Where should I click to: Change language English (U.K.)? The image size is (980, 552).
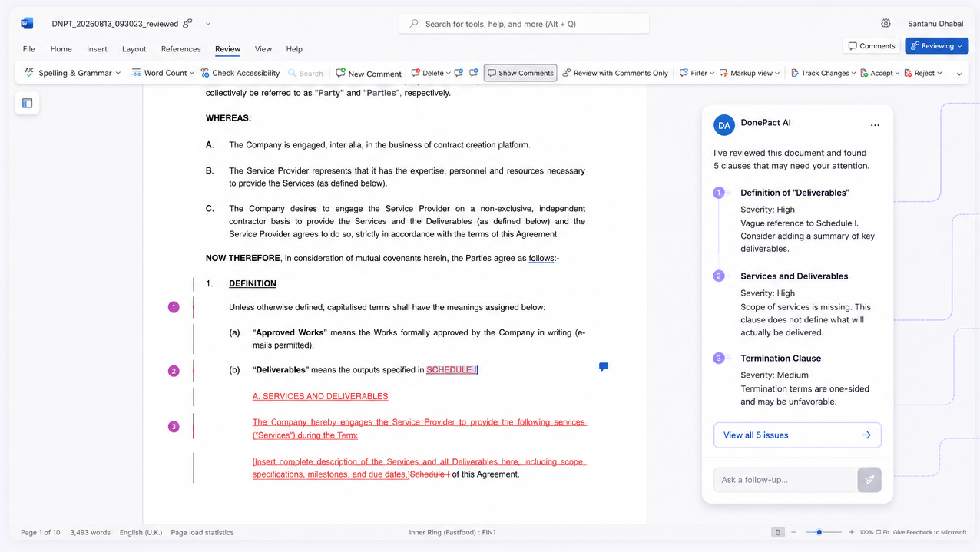tap(142, 532)
